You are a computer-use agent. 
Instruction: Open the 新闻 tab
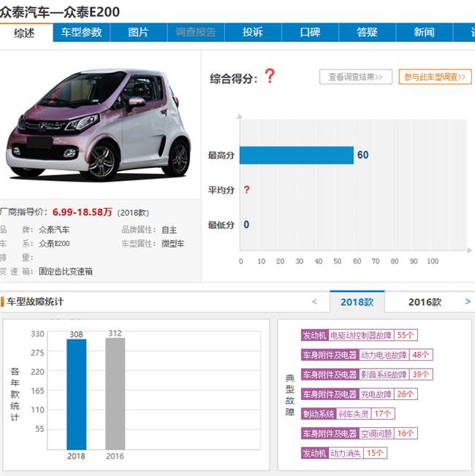point(425,32)
